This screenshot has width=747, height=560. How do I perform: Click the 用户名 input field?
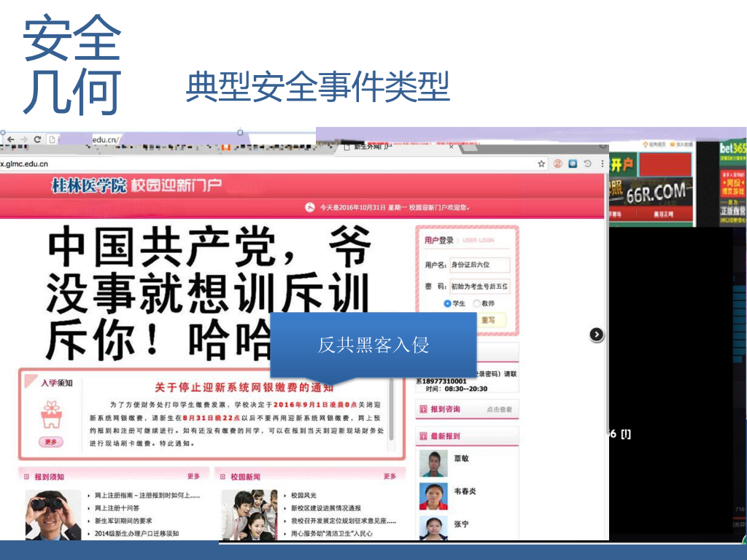coord(480,265)
